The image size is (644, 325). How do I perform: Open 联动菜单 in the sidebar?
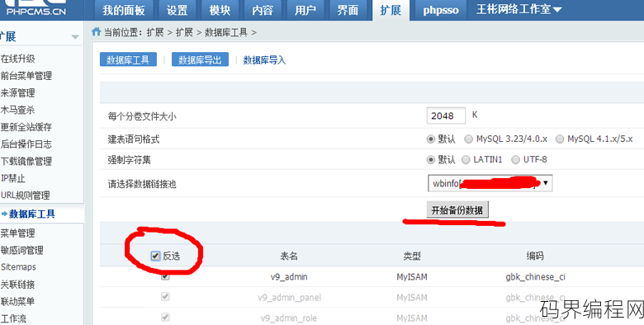[17, 301]
